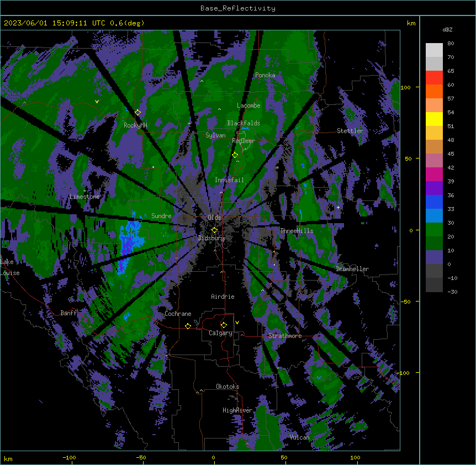The height and width of the screenshot is (465, 476).
Task: Click the yellow diamond marker above RockyMH
Action: (x=138, y=113)
